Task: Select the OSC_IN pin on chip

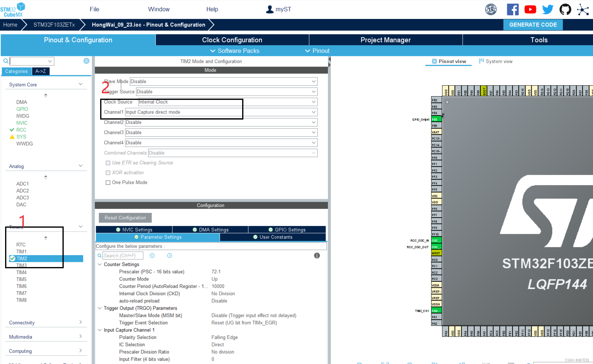Action: tap(436, 241)
